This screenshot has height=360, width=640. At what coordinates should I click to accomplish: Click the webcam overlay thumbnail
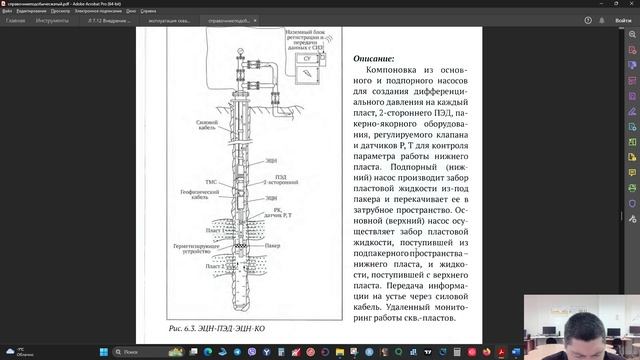(582, 327)
